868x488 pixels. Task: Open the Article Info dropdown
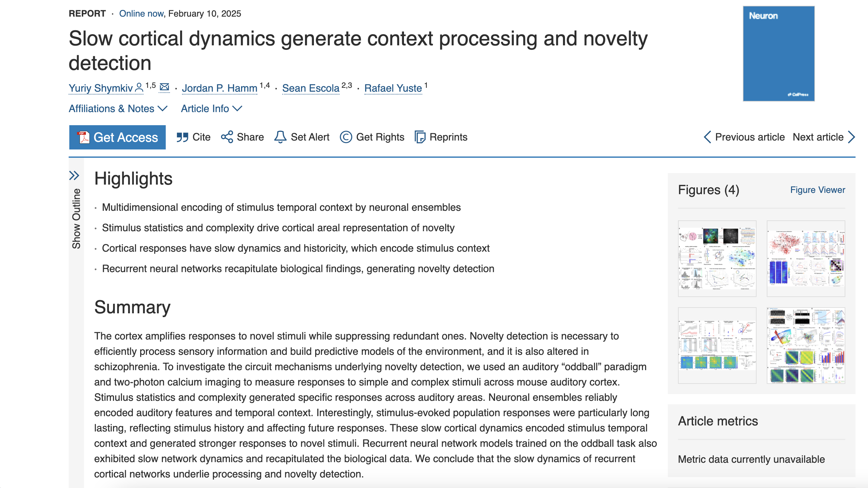tap(211, 109)
